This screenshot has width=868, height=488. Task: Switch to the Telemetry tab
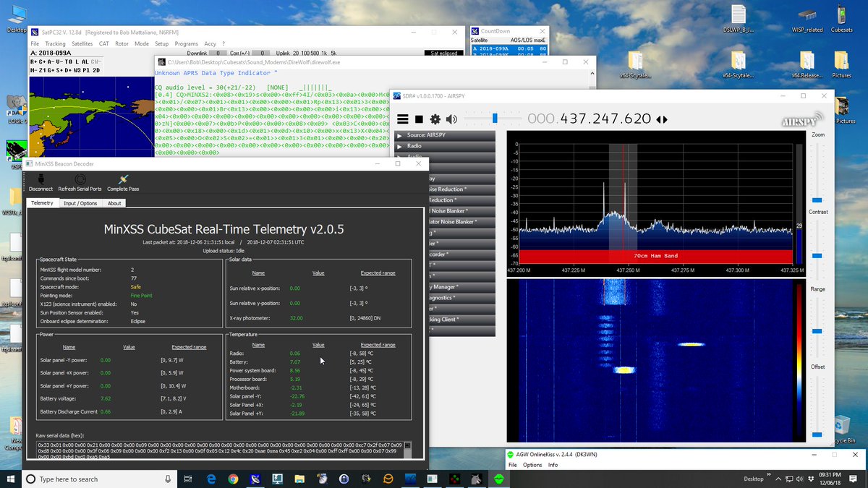42,203
